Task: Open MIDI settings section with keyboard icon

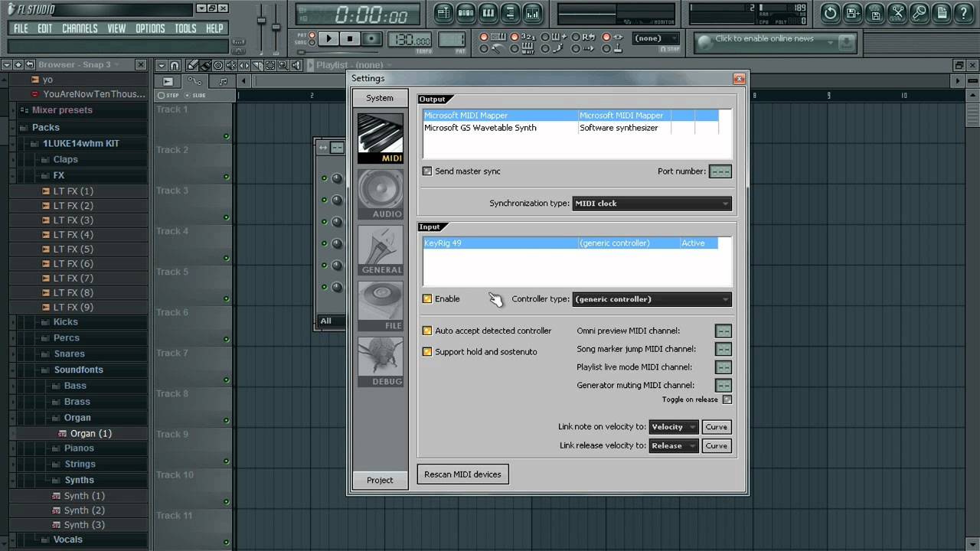Action: point(381,139)
